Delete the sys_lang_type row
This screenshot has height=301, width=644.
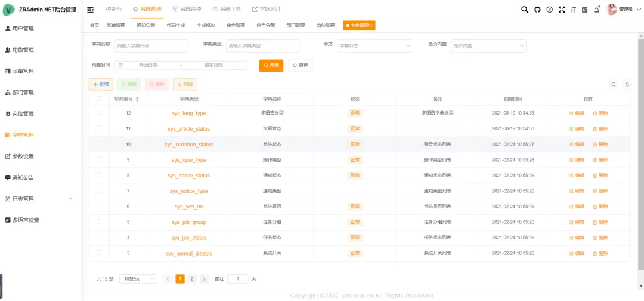pyautogui.click(x=600, y=113)
